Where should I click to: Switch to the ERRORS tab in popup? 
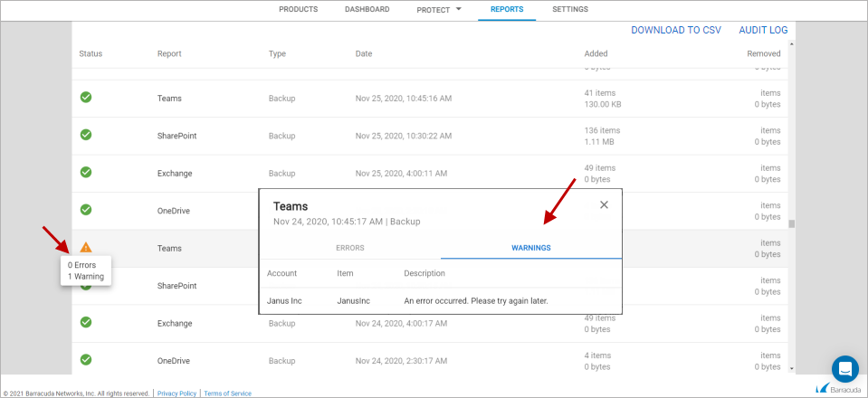pyautogui.click(x=350, y=248)
